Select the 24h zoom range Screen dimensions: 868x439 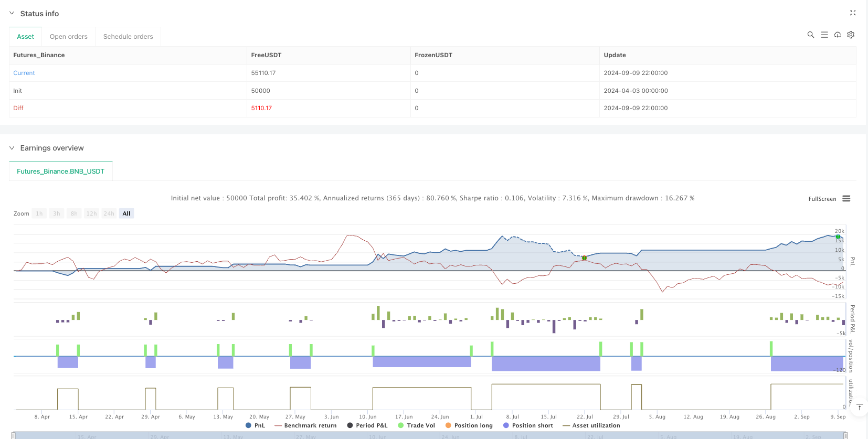pyautogui.click(x=109, y=213)
